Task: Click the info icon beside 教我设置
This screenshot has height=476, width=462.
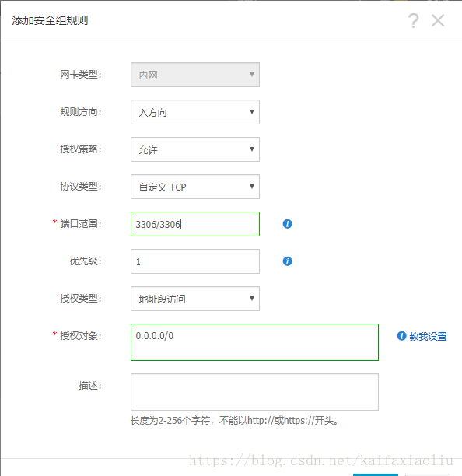Action: click(401, 336)
